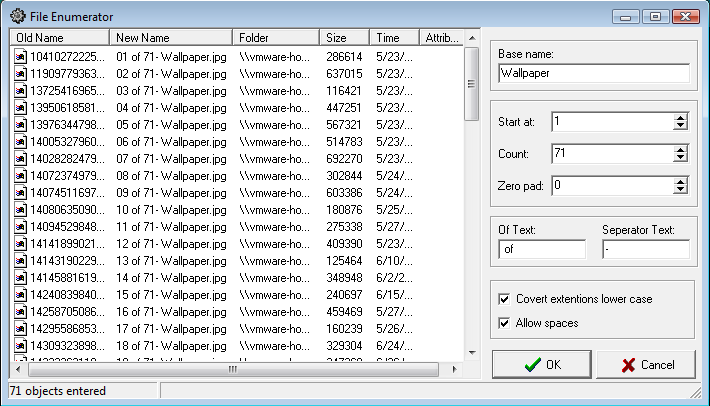Click the Of Text input field
This screenshot has width=710, height=406.
click(x=543, y=250)
